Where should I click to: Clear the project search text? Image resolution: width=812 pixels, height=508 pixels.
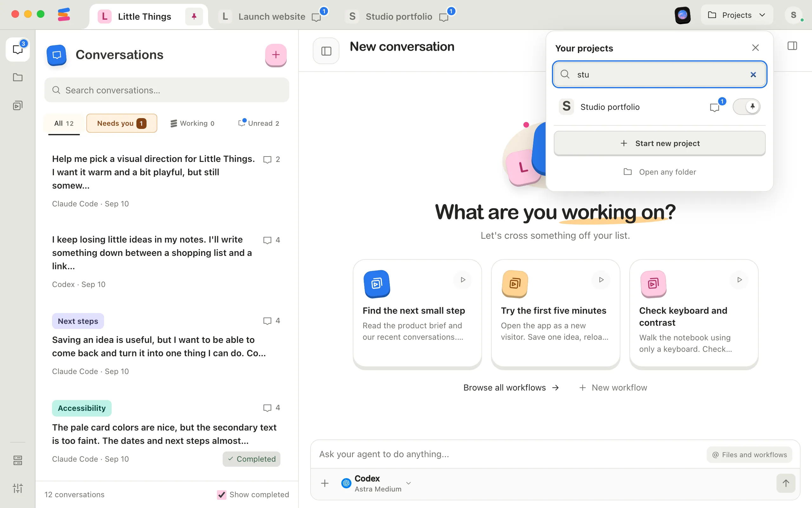753,75
